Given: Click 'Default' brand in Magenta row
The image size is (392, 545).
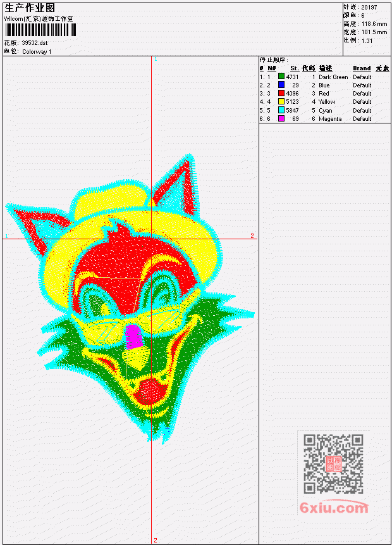Looking at the screenshot, I should click(362, 119).
